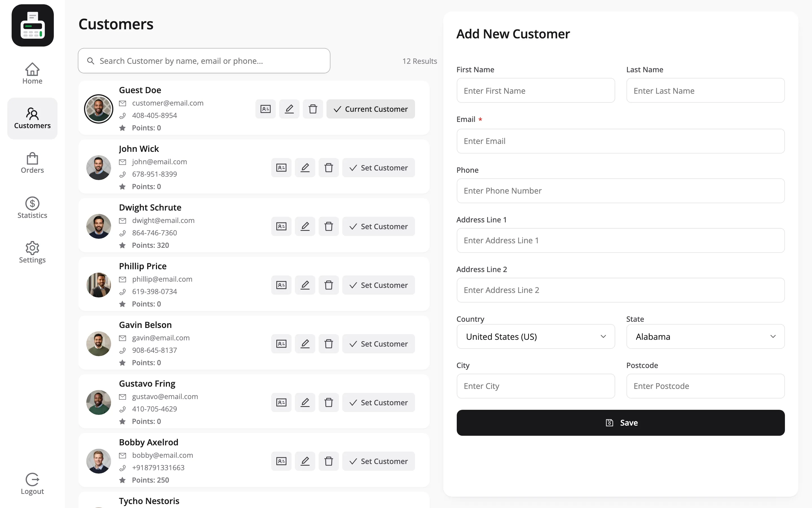
Task: Open Guest Doe's customer details card icon
Action: [x=265, y=109]
